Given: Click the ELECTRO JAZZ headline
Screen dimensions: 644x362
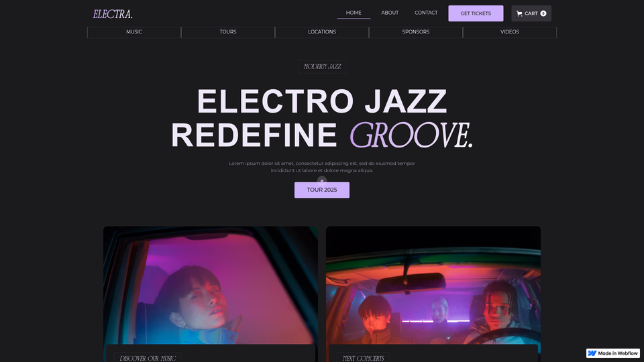Looking at the screenshot, I should click(x=322, y=101).
